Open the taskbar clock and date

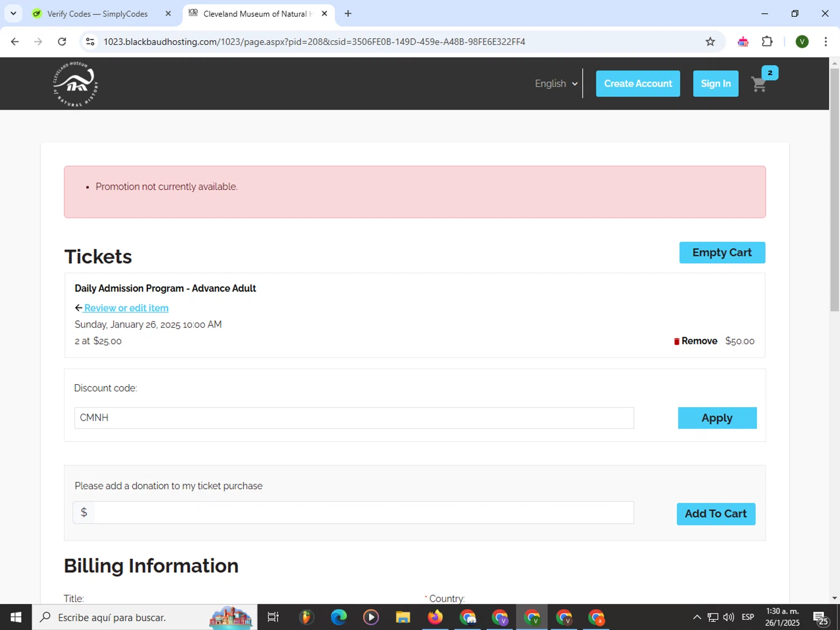tap(782, 617)
